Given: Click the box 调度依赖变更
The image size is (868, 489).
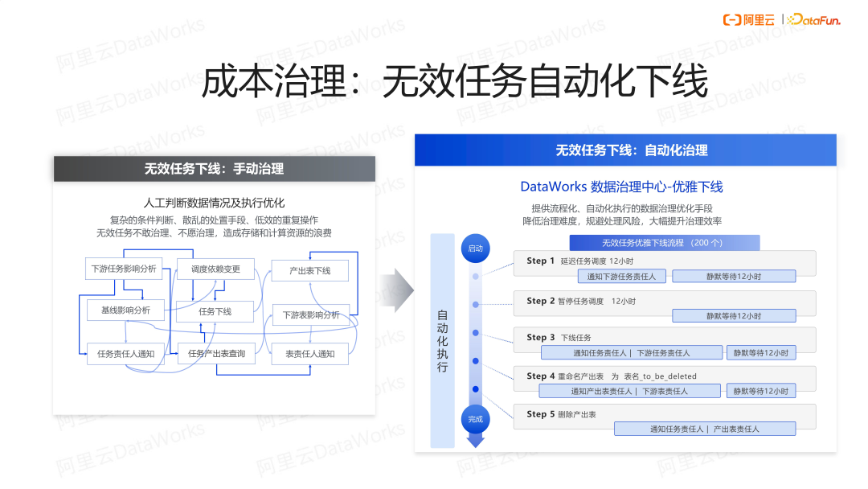Looking at the screenshot, I should pos(216,269).
